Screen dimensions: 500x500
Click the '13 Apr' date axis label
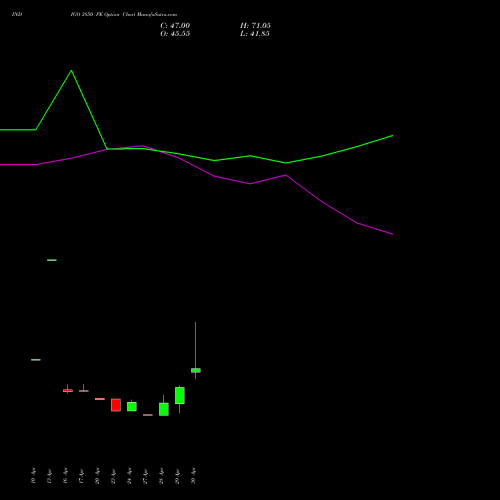click(49, 476)
